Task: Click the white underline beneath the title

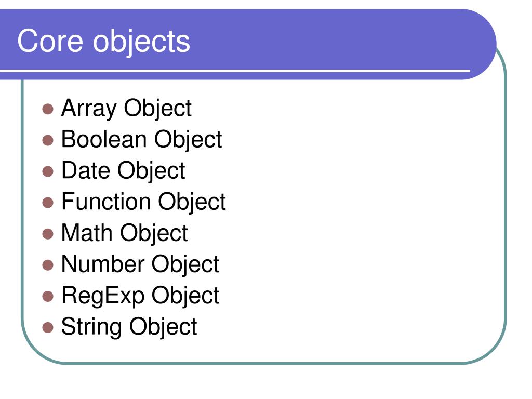Action: pos(235,71)
